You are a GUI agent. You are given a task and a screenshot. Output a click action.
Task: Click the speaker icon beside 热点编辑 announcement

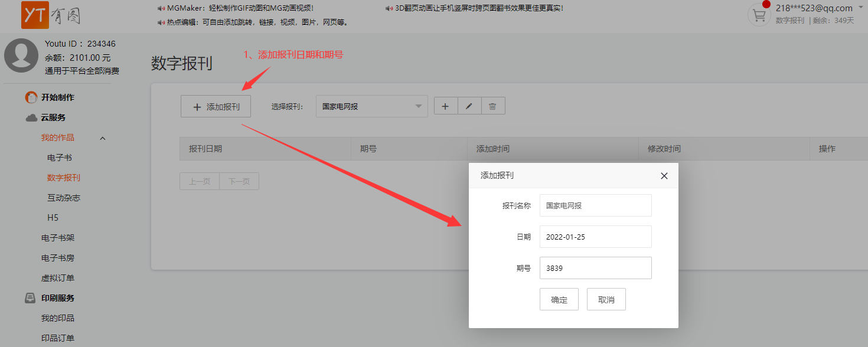click(x=162, y=22)
